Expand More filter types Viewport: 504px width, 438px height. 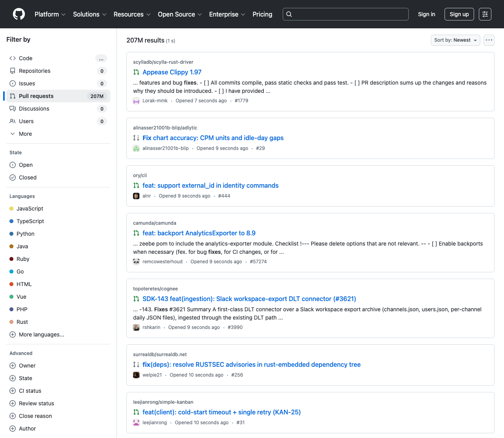point(58,134)
